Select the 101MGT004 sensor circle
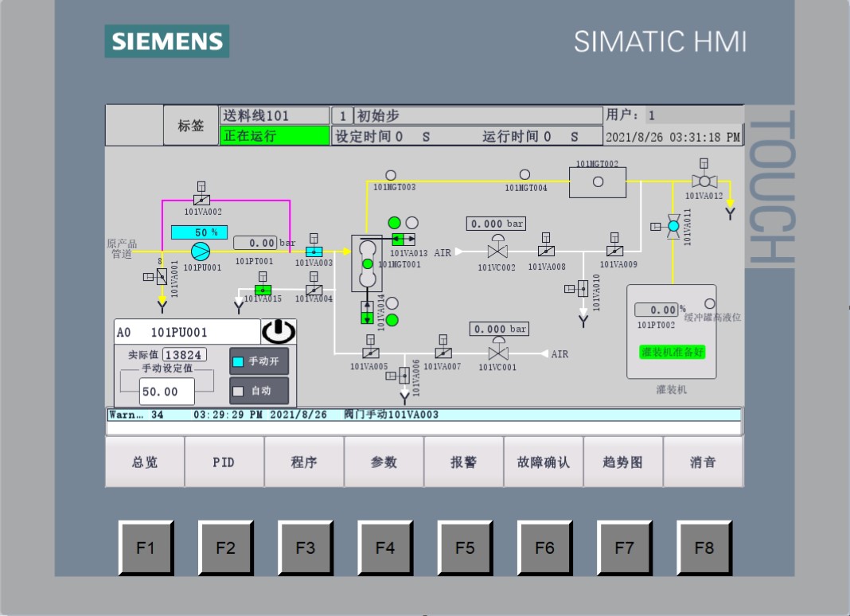This screenshot has height=616, width=850. [524, 174]
